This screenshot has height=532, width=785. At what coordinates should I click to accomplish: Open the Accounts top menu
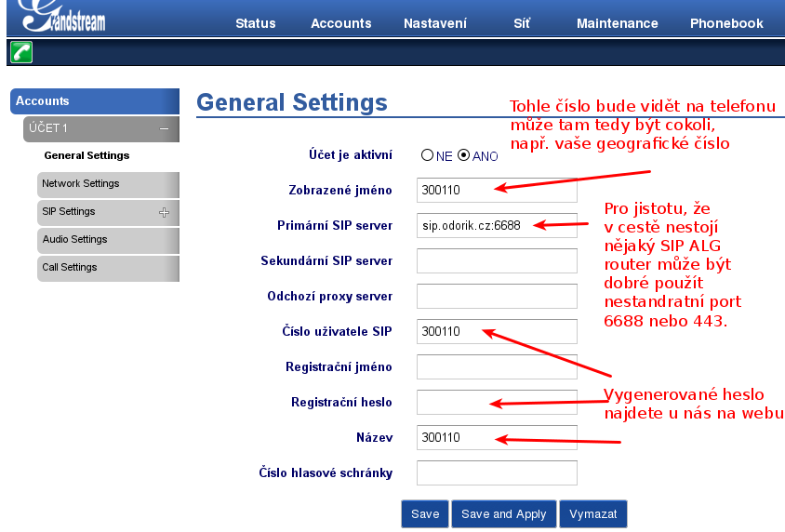[340, 23]
